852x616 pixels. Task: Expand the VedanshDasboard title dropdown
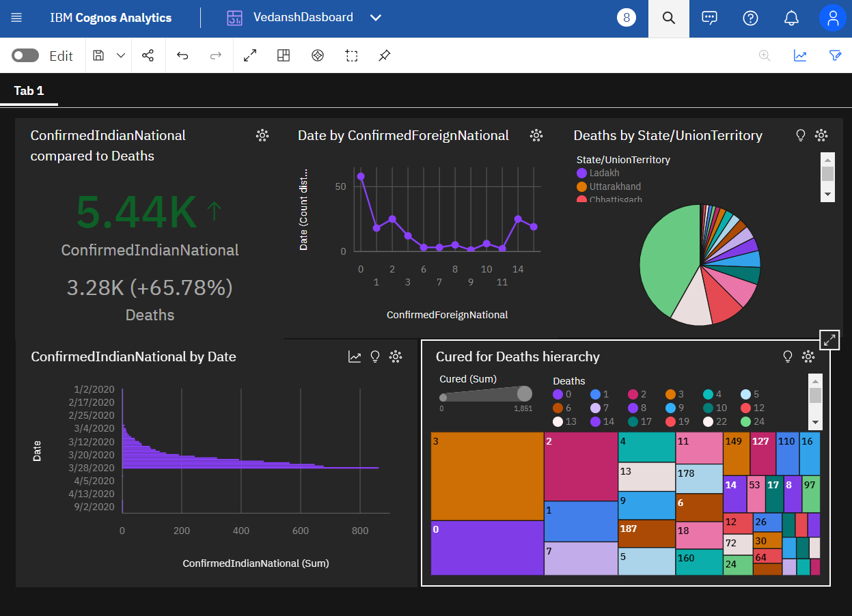376,18
